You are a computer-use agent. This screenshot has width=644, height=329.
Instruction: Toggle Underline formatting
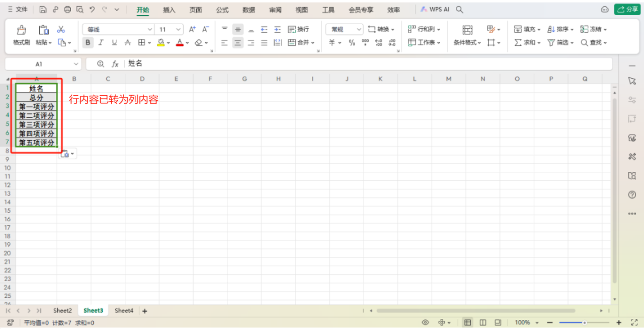(114, 43)
